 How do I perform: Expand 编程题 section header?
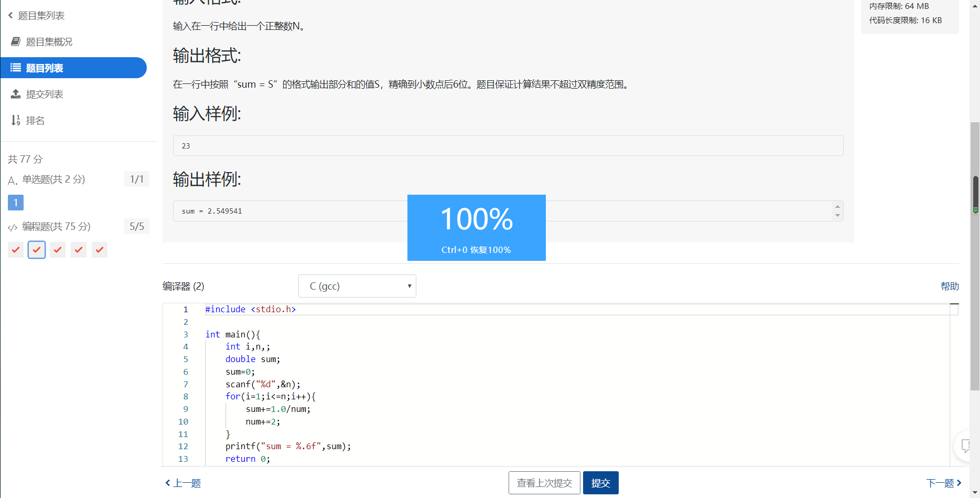point(56,227)
